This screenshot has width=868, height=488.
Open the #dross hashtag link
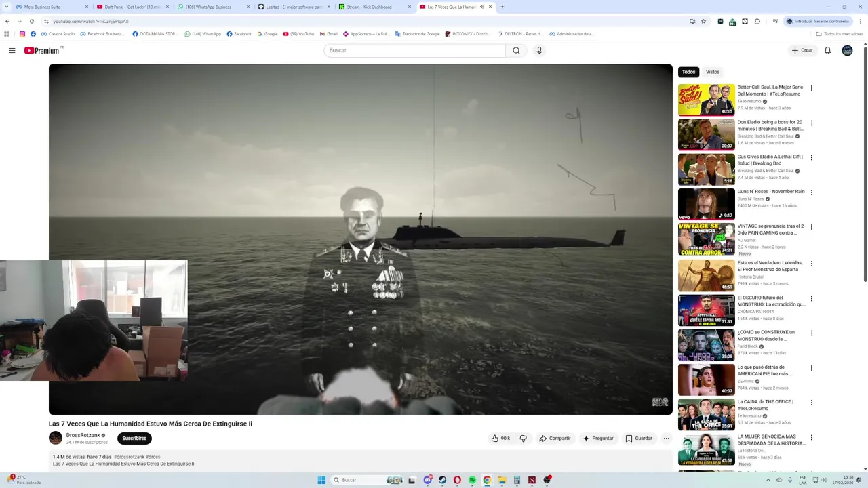click(x=153, y=457)
